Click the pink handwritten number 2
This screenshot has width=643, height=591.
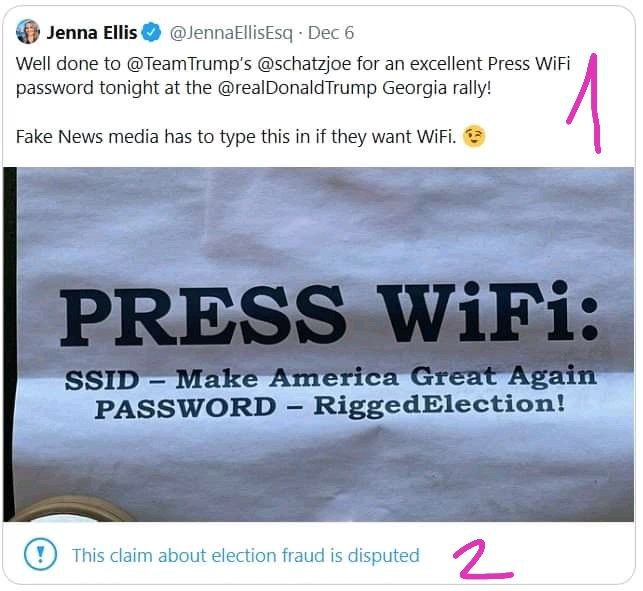pyautogui.click(x=482, y=559)
